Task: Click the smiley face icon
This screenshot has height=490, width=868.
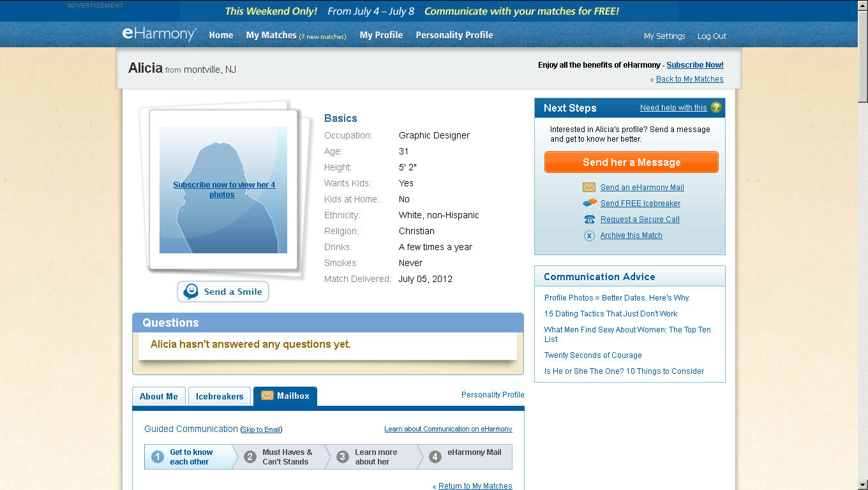Action: coord(191,292)
